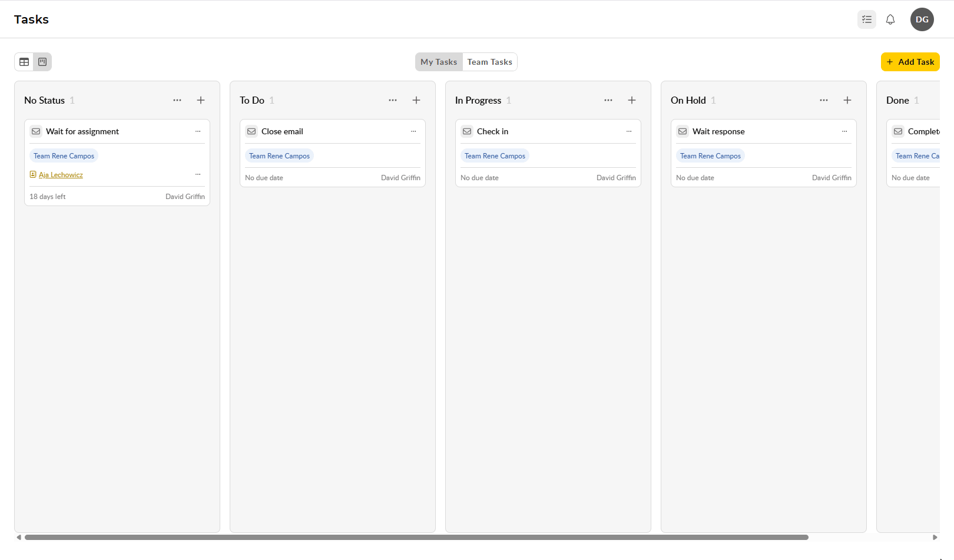Select the My Tasks tab

(x=439, y=62)
